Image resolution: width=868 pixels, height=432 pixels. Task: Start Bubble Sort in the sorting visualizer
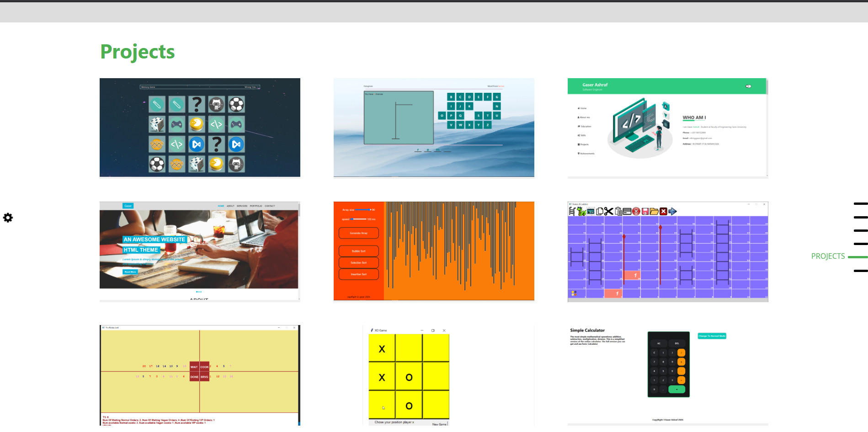pyautogui.click(x=358, y=251)
